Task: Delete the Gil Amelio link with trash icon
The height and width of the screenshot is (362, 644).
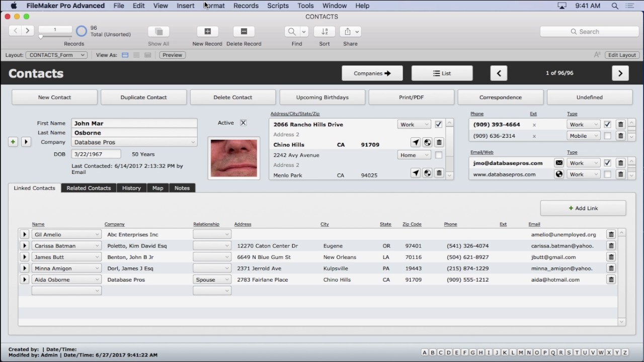Action: coord(611,234)
